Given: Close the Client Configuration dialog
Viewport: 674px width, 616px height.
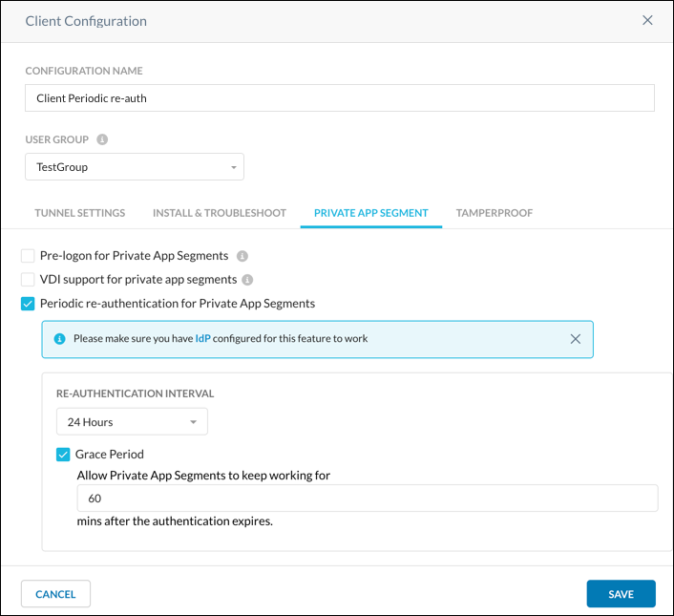Looking at the screenshot, I should click(x=647, y=20).
